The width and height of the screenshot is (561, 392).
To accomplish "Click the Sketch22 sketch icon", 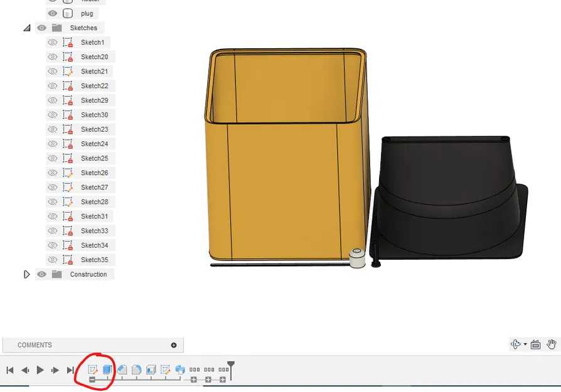I will pos(68,86).
